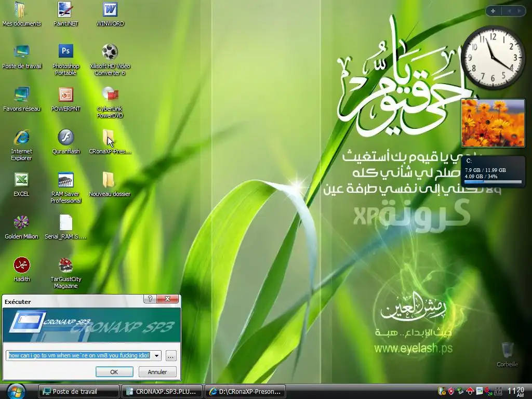Click the green safely remove hardware tray icon

point(460,392)
